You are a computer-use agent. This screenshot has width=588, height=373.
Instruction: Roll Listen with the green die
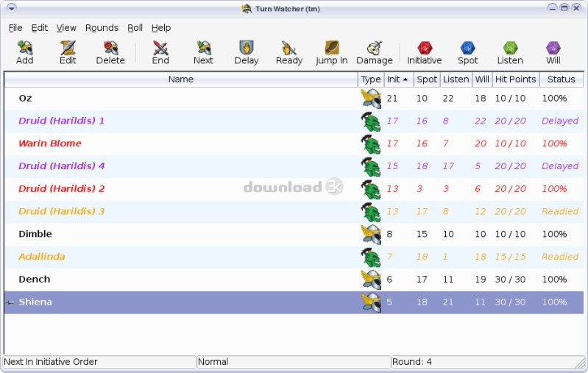coord(510,48)
